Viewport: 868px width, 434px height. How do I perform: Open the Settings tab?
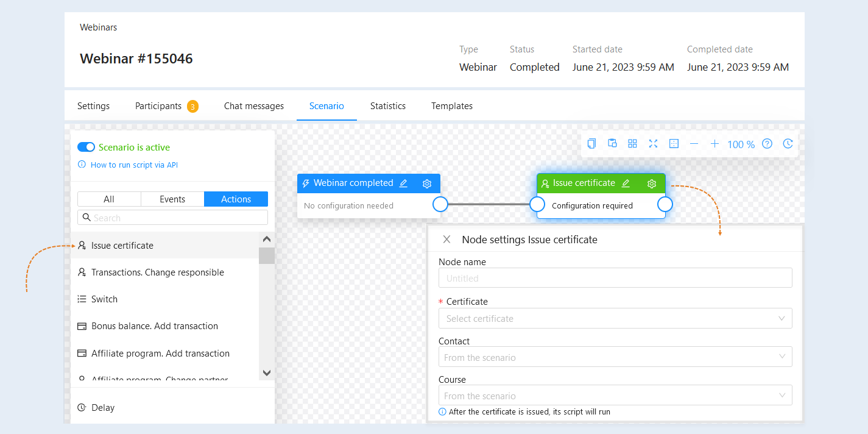pos(93,106)
